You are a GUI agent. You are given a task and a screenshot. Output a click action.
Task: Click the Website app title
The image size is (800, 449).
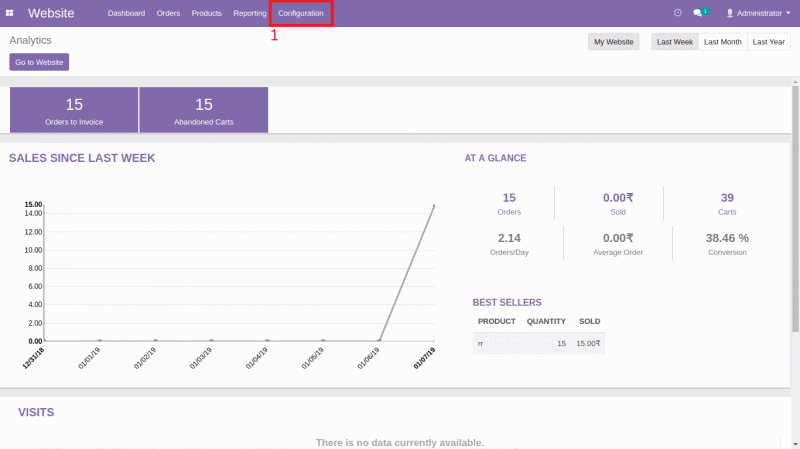[51, 13]
